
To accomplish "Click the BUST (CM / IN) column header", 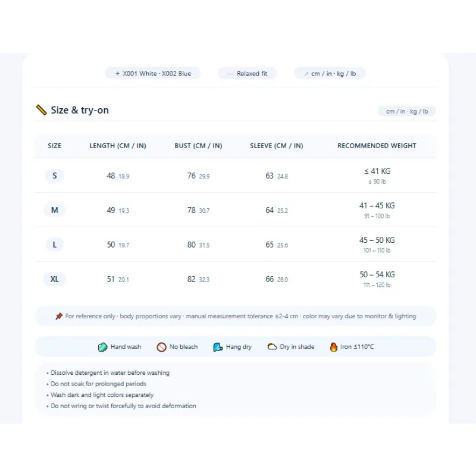I will pos(198,146).
